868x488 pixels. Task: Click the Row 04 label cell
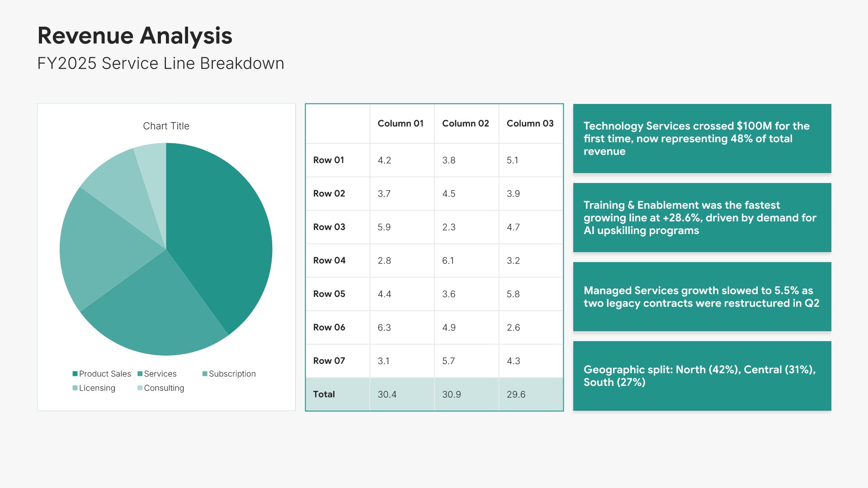click(330, 260)
